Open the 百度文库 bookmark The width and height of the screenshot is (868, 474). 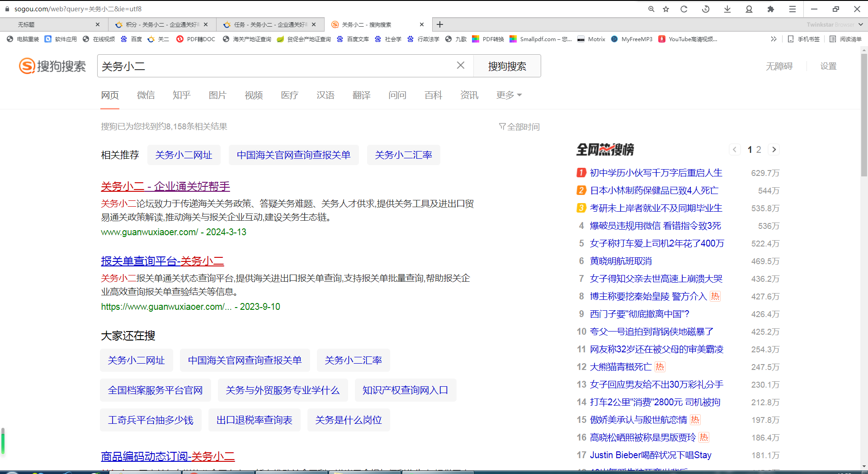353,39
